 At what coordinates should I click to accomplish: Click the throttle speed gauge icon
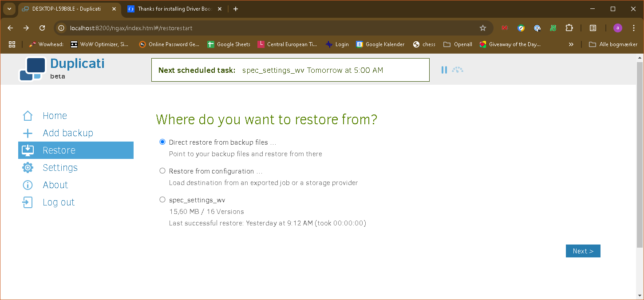pyautogui.click(x=458, y=70)
